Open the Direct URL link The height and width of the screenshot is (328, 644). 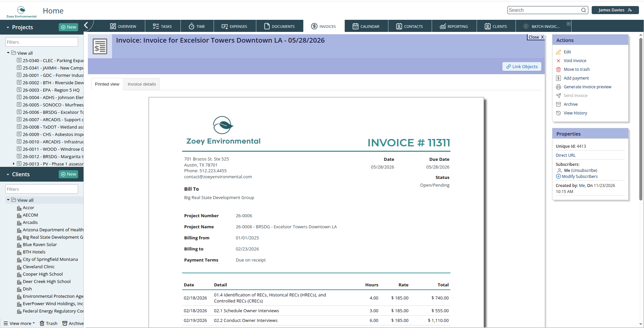(x=566, y=155)
